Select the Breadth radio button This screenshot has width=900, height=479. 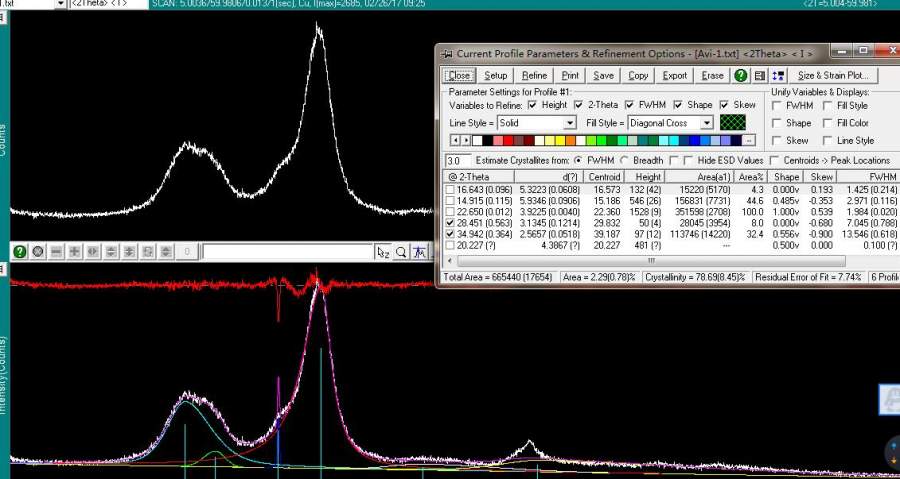pyautogui.click(x=625, y=160)
